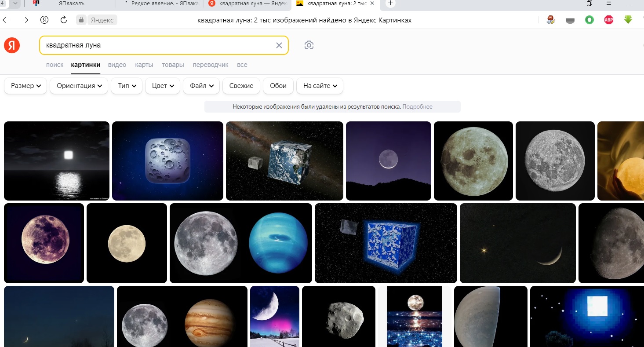The height and width of the screenshot is (347, 644).
Task: Switch to the ЯПлакалъ tab
Action: [71, 4]
